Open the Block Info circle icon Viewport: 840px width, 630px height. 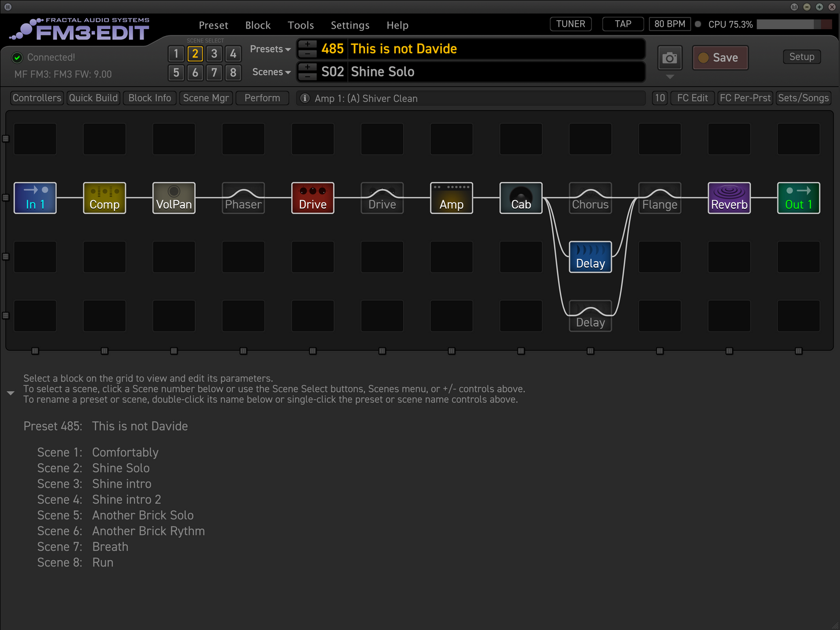[x=305, y=98]
